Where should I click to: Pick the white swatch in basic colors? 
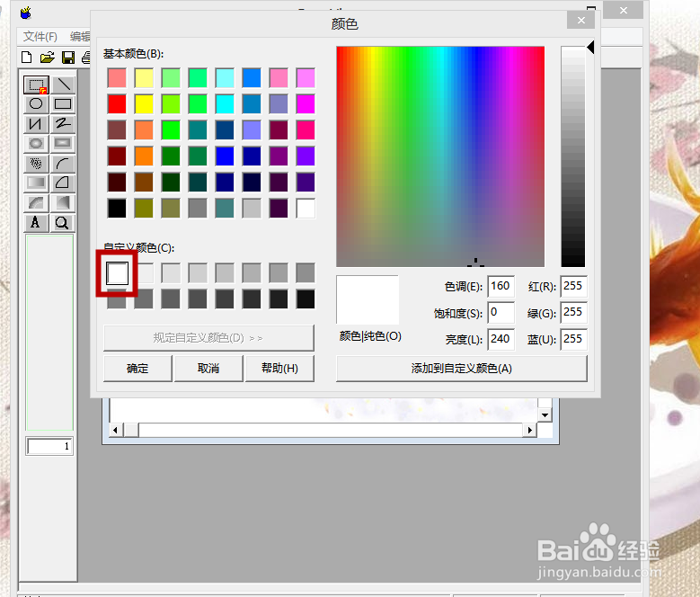click(x=306, y=209)
